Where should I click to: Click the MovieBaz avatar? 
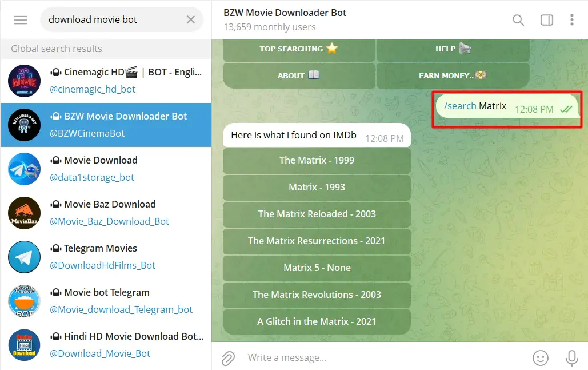25,213
